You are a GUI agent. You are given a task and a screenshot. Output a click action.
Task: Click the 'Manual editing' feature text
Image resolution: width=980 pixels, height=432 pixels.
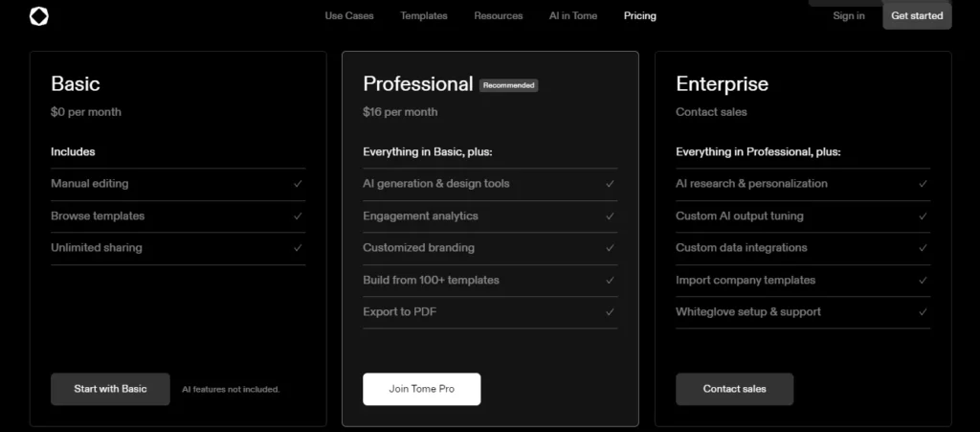(x=90, y=184)
